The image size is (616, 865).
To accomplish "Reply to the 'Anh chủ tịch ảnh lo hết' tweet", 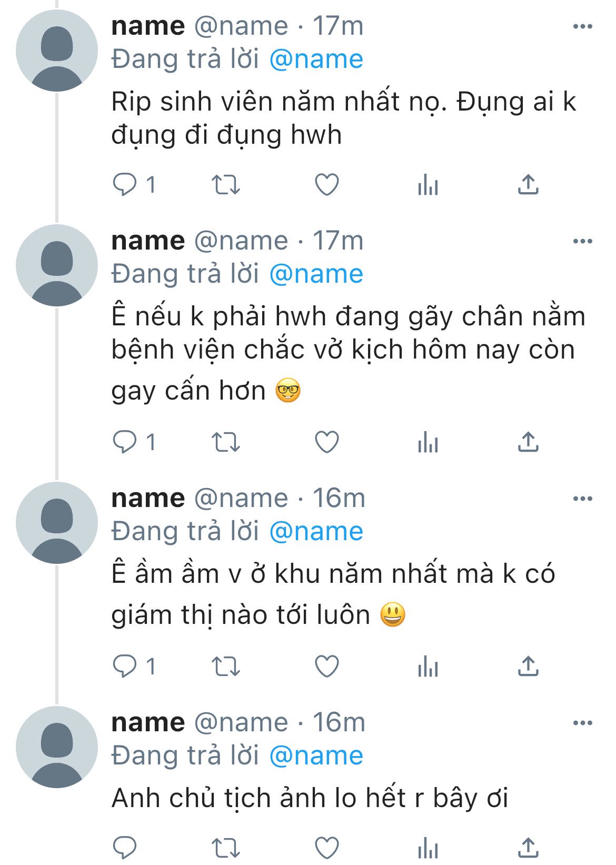I will (x=125, y=847).
